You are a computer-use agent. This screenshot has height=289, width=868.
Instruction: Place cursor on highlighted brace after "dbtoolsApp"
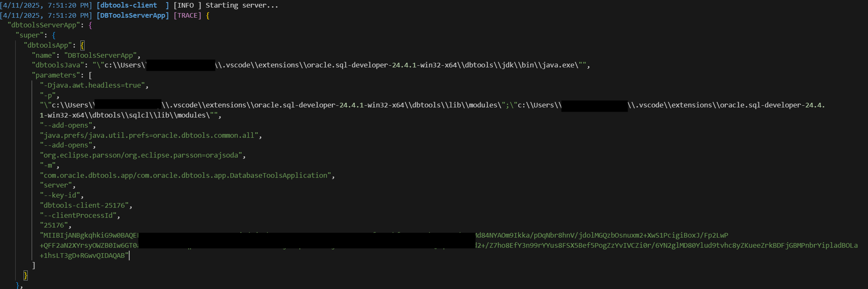coord(83,45)
